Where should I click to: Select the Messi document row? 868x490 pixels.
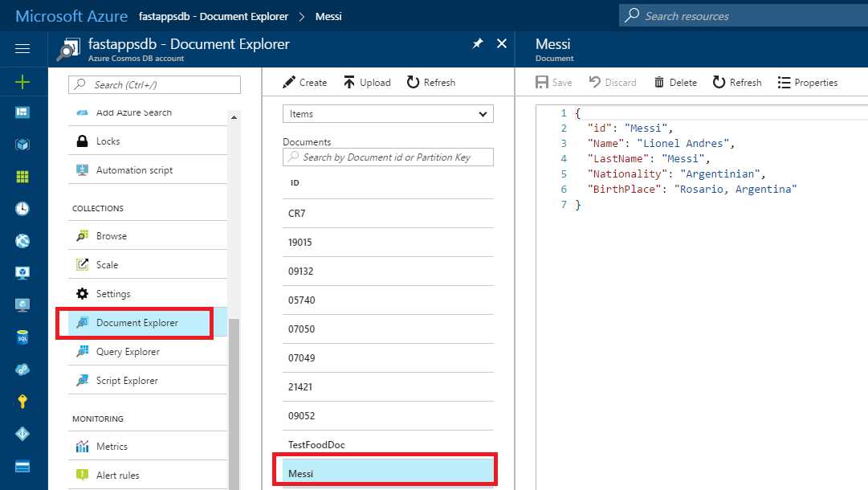coord(388,473)
